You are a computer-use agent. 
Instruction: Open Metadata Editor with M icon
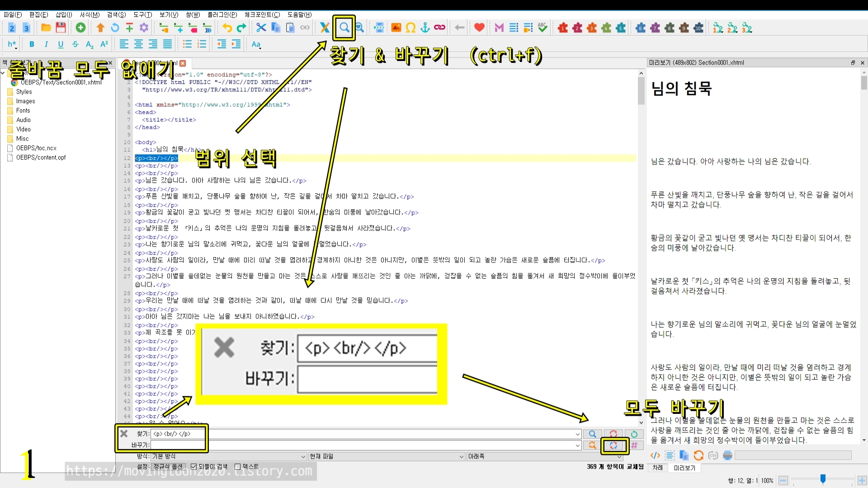[499, 28]
